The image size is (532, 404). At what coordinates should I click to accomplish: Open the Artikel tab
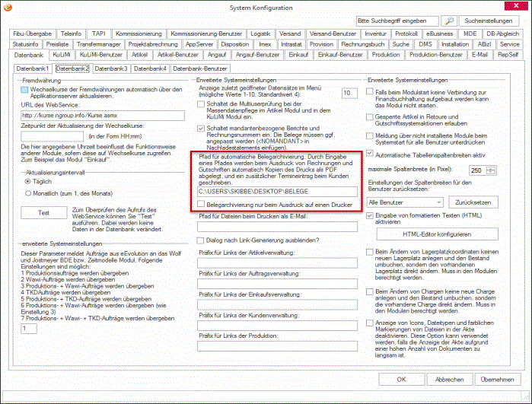[139, 55]
